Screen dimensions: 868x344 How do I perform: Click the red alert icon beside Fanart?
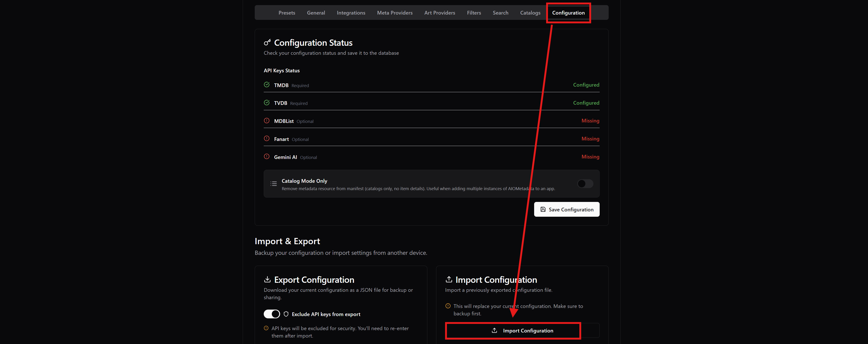(x=266, y=139)
